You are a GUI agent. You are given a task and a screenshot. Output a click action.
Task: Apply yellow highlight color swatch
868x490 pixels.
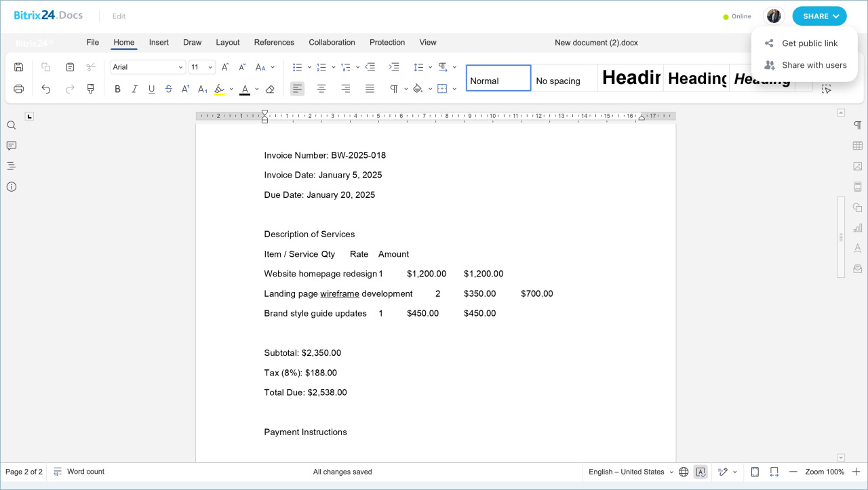pyautogui.click(x=219, y=89)
